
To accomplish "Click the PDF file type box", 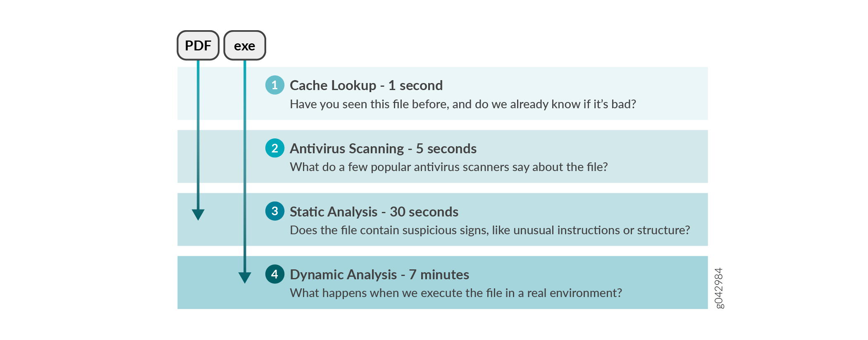I will 198,45.
